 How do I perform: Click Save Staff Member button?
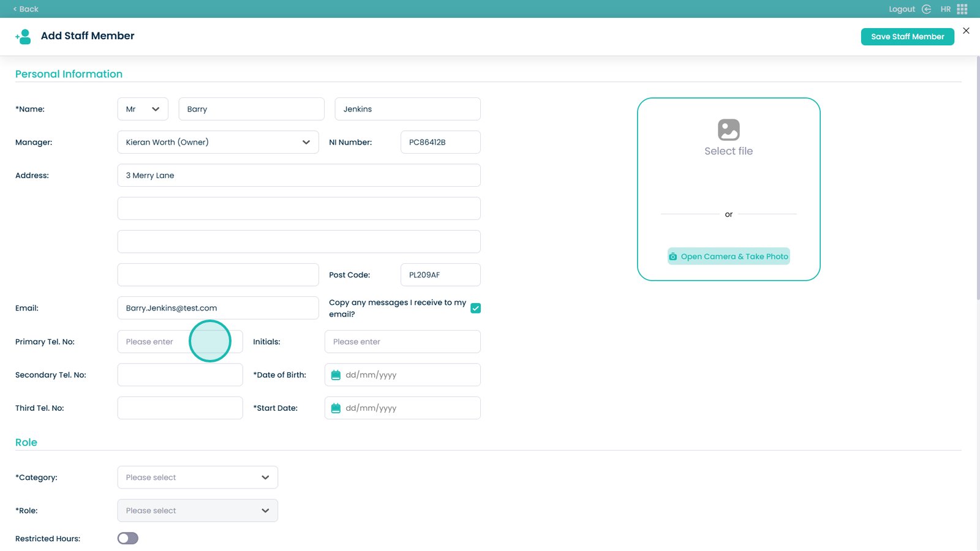(907, 37)
